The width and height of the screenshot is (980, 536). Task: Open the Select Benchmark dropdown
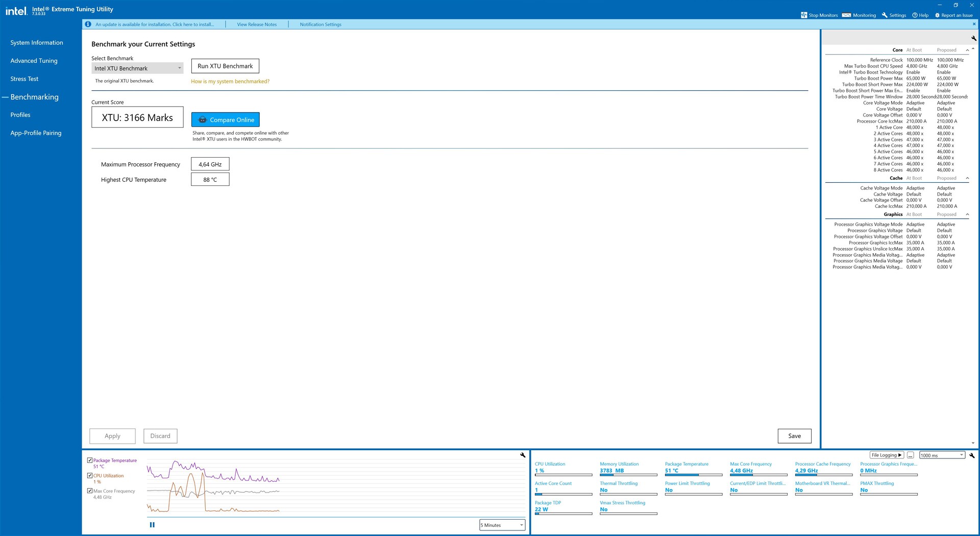(137, 68)
